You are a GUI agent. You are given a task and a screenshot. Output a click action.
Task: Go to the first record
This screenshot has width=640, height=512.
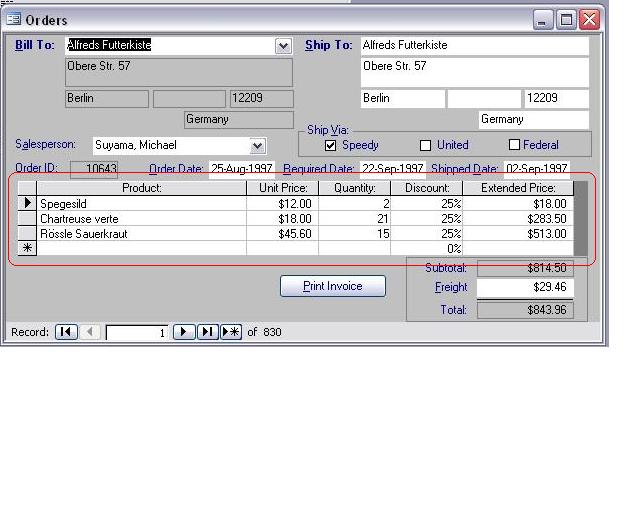click(x=67, y=332)
